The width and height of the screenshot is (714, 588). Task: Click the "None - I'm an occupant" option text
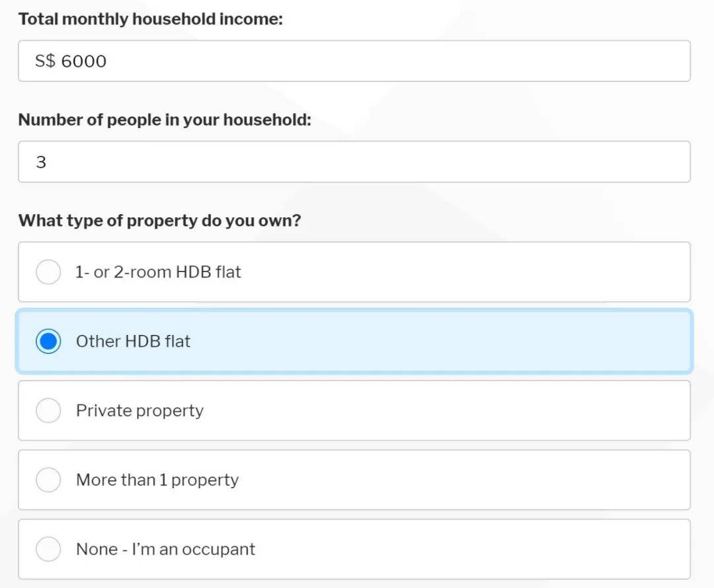pyautogui.click(x=165, y=549)
